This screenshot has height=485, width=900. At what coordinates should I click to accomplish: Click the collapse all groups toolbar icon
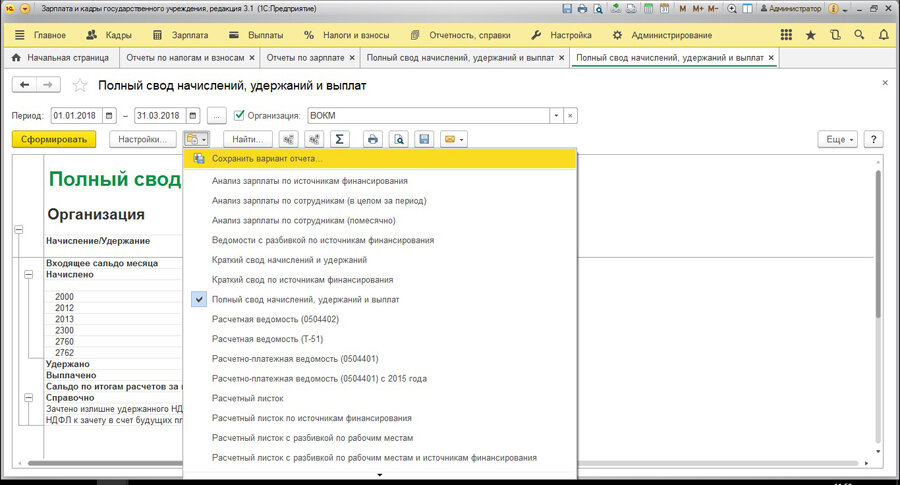click(x=288, y=139)
